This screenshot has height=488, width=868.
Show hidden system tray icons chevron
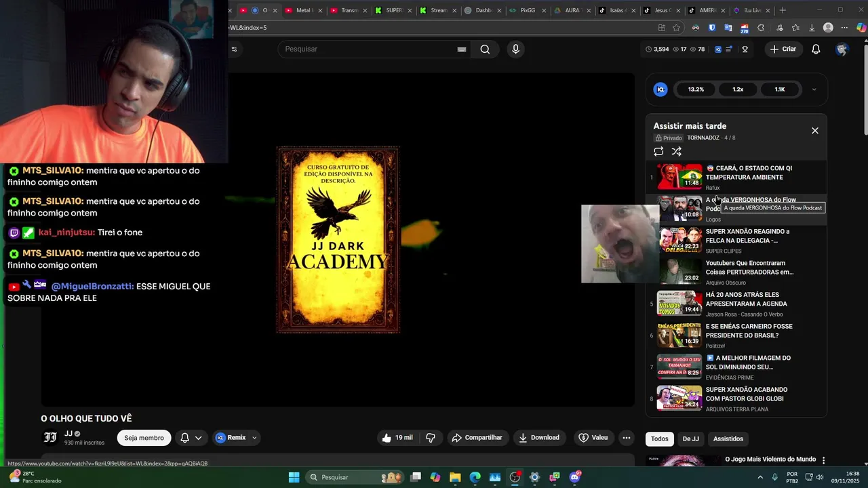[761, 477]
